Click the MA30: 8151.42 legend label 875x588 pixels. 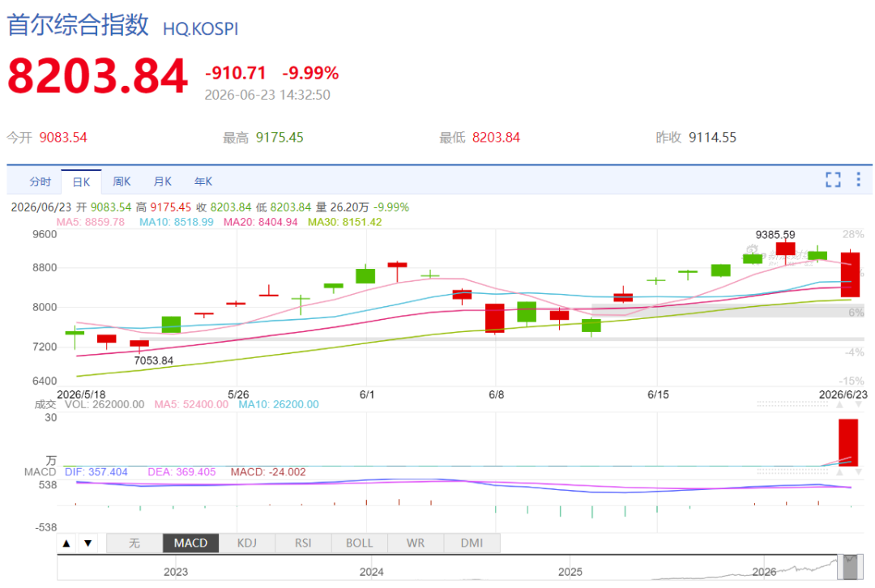pos(345,222)
